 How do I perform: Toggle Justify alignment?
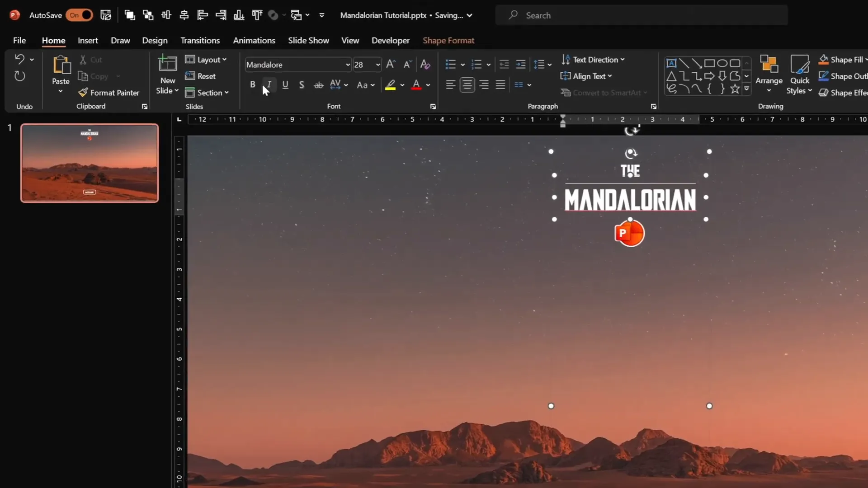[x=500, y=84]
